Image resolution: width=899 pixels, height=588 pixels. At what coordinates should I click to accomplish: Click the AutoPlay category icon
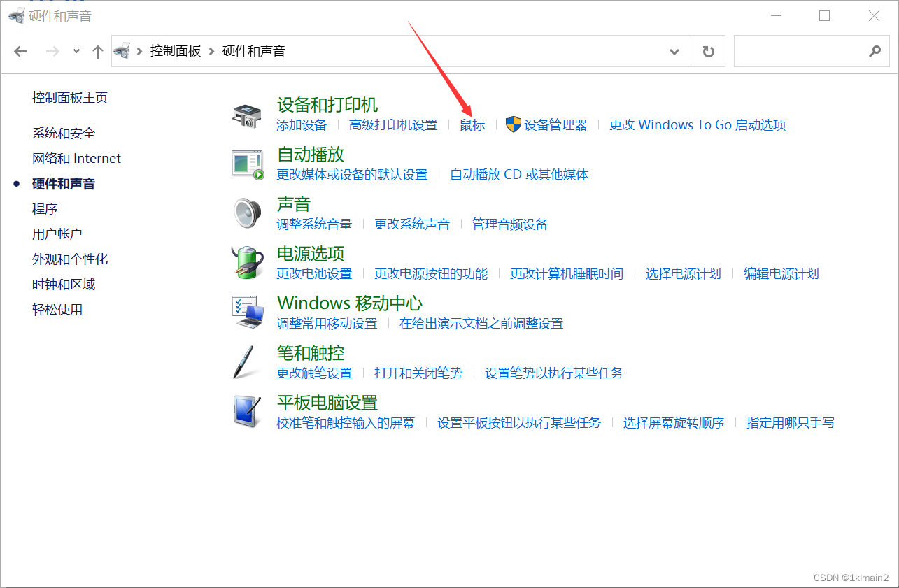tap(248, 165)
